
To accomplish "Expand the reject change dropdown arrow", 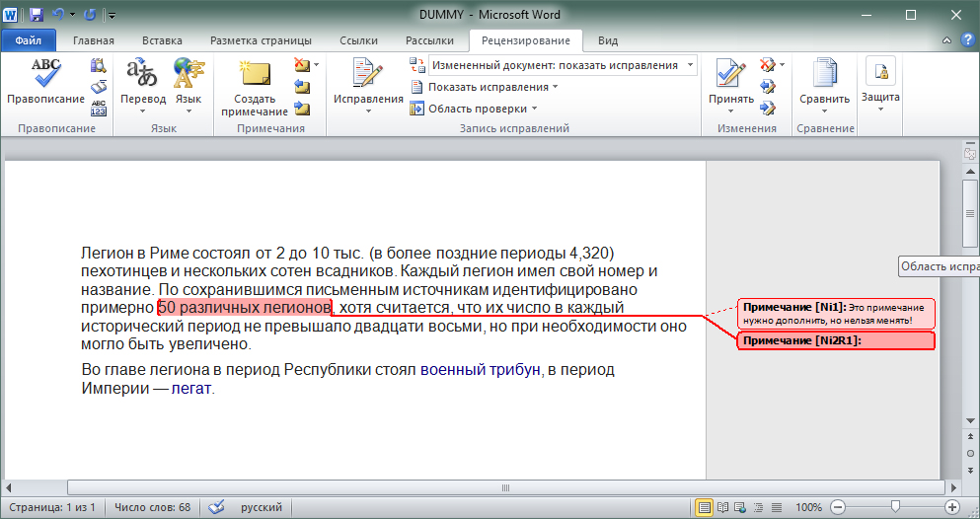I will [x=782, y=64].
